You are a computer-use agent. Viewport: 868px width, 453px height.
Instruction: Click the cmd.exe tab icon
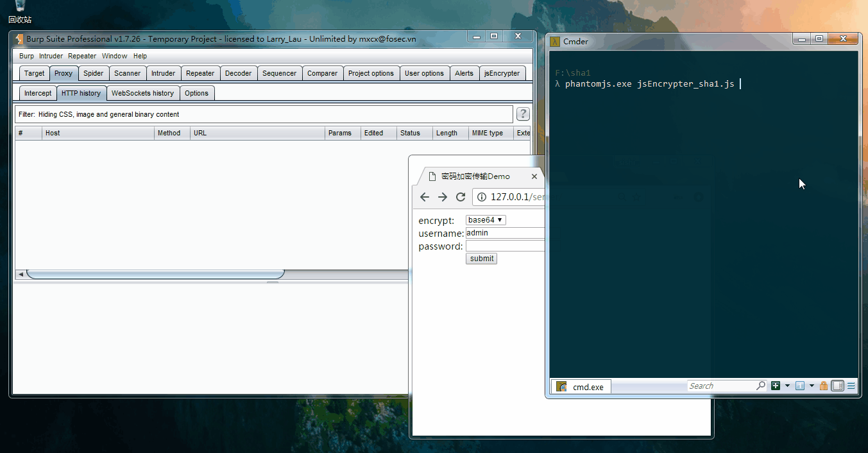click(x=561, y=386)
